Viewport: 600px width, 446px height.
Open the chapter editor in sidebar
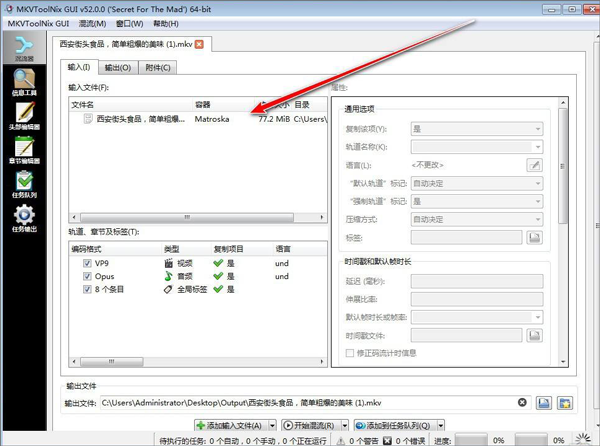24,150
